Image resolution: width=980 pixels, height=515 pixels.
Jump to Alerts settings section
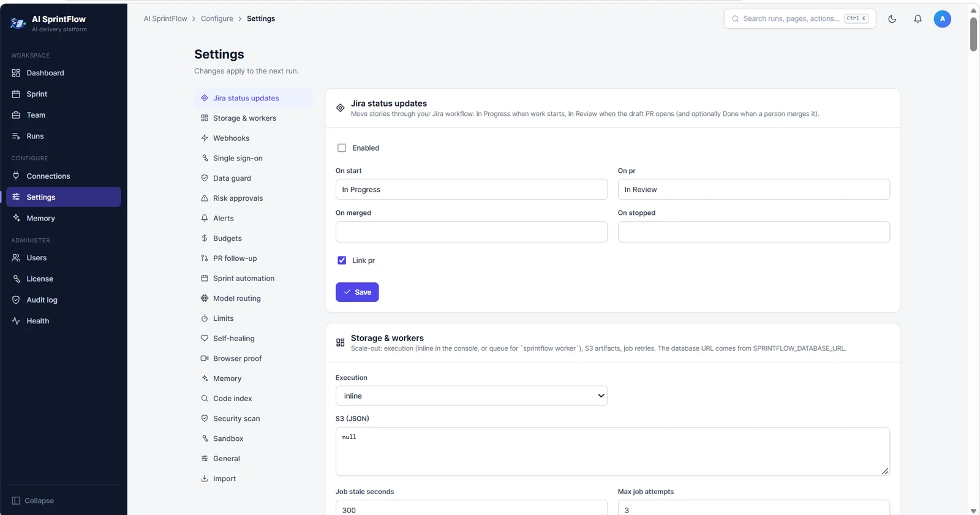(254, 218)
